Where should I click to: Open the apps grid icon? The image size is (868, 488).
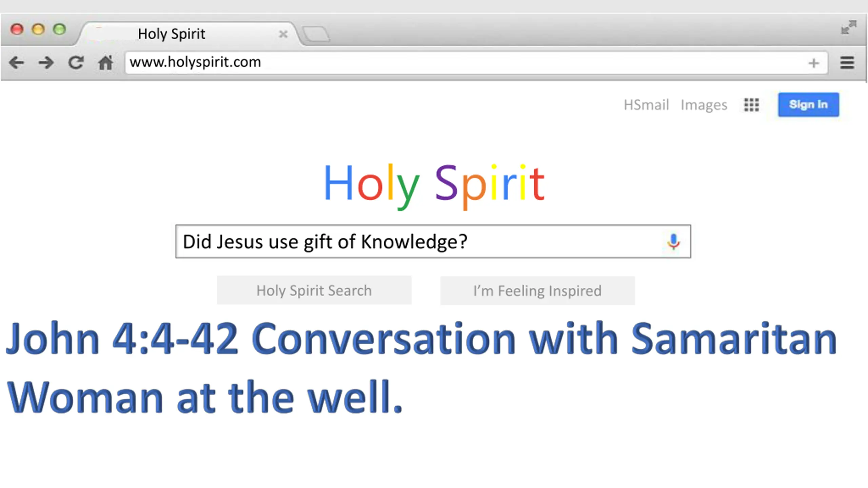[x=751, y=105]
